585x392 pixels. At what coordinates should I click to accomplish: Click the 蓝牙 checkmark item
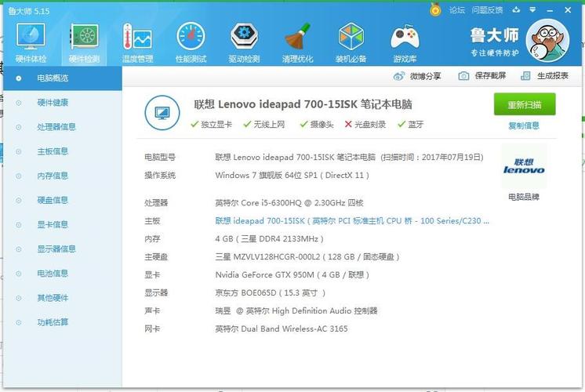(410, 124)
